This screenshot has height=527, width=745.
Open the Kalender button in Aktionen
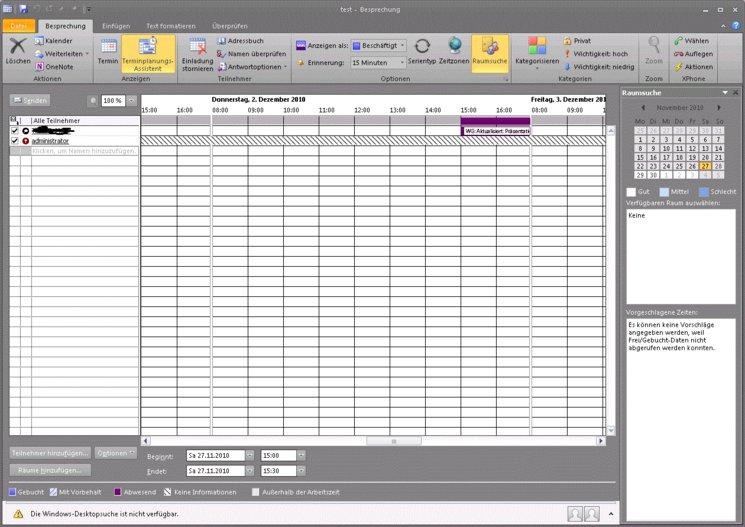53,41
